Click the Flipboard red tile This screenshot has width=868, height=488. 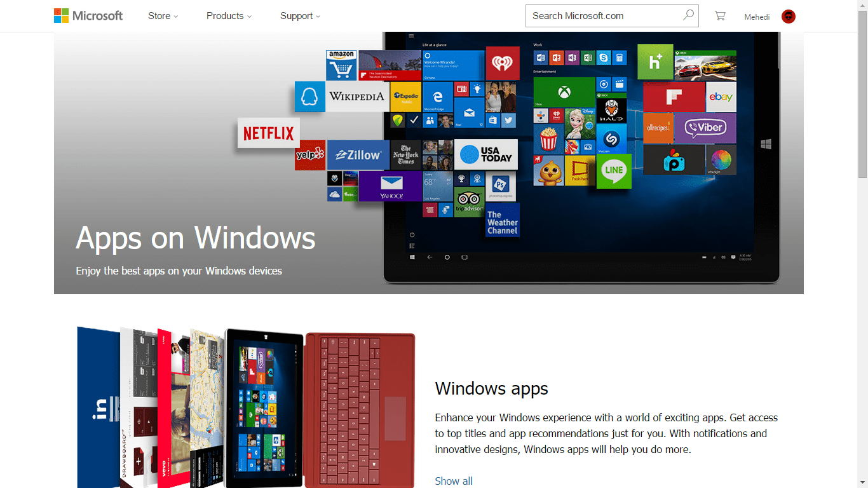[674, 97]
